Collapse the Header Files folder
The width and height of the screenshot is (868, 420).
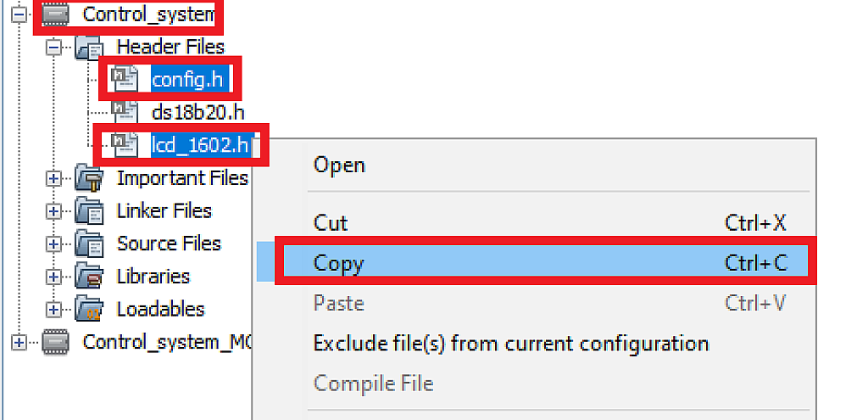(54, 48)
